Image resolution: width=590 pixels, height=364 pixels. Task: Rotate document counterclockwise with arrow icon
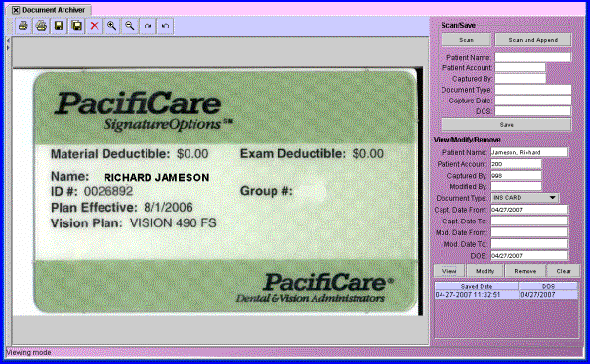165,26
